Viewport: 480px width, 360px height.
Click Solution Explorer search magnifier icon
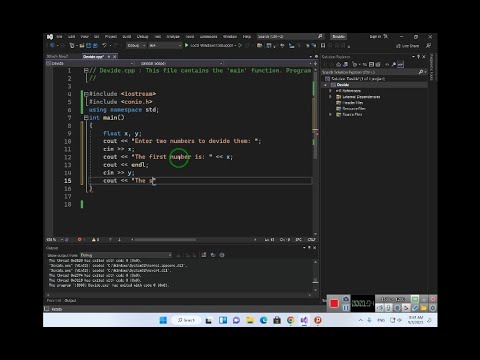click(x=421, y=72)
